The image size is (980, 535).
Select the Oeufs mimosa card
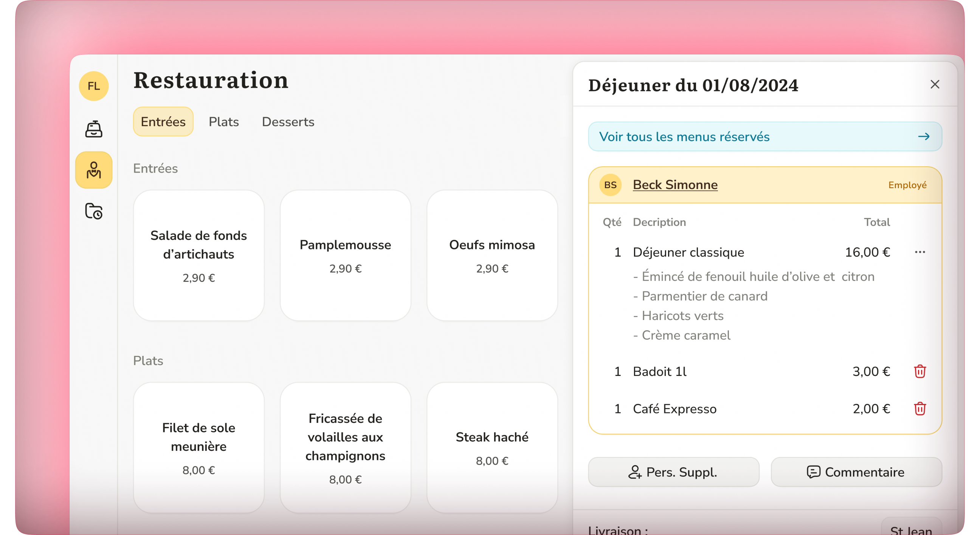pyautogui.click(x=492, y=255)
